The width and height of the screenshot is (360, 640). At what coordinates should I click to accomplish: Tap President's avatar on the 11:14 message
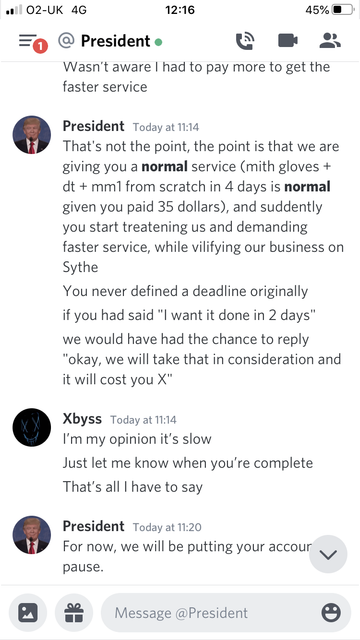pyautogui.click(x=32, y=135)
